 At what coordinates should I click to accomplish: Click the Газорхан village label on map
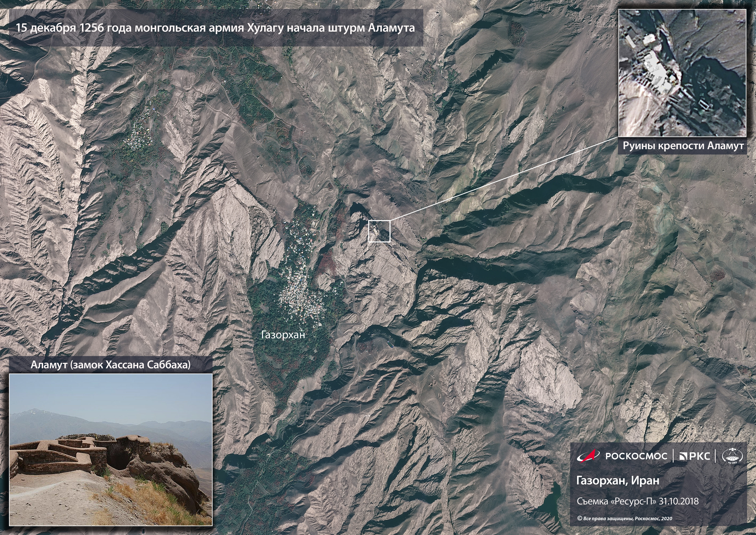[283, 335]
